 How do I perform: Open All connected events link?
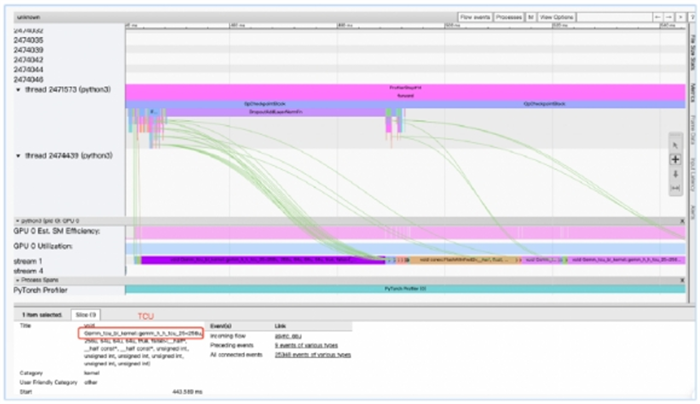pos(313,354)
